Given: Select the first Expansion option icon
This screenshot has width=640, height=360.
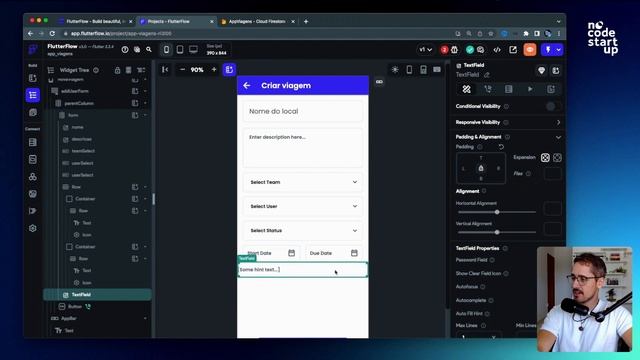Looking at the screenshot, I should [545, 158].
